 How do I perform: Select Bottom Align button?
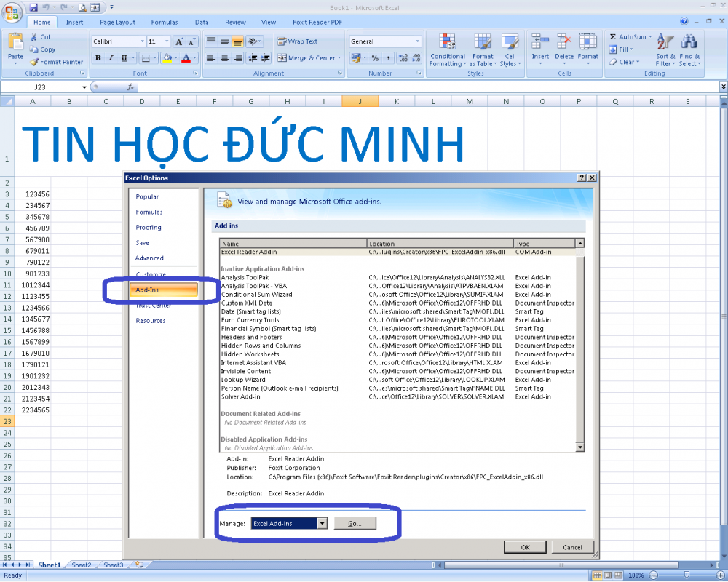point(238,41)
